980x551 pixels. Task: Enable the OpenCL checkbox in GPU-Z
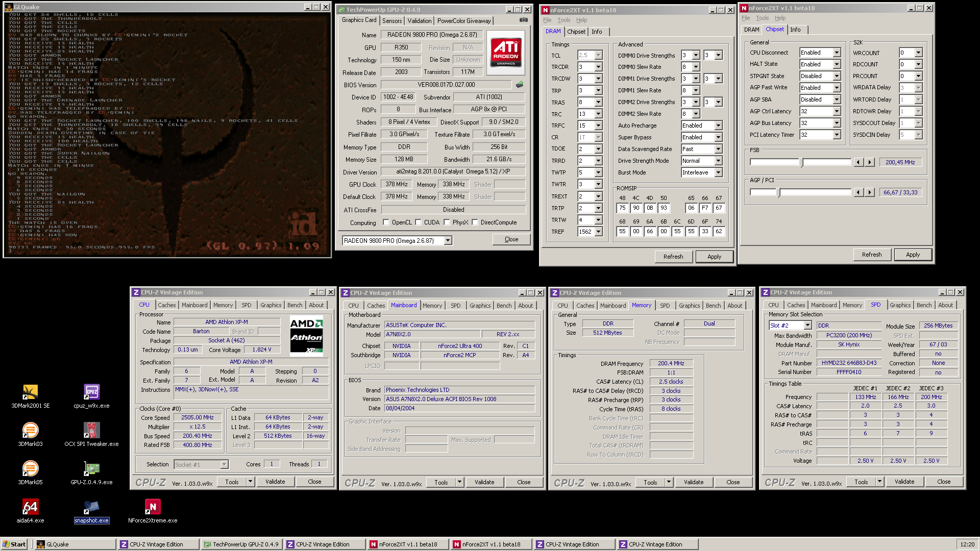[386, 222]
